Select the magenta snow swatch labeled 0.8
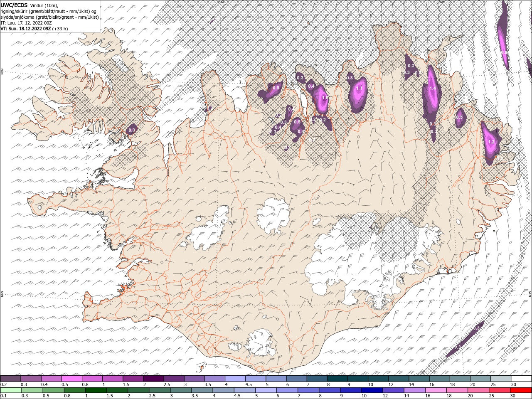 92,379
